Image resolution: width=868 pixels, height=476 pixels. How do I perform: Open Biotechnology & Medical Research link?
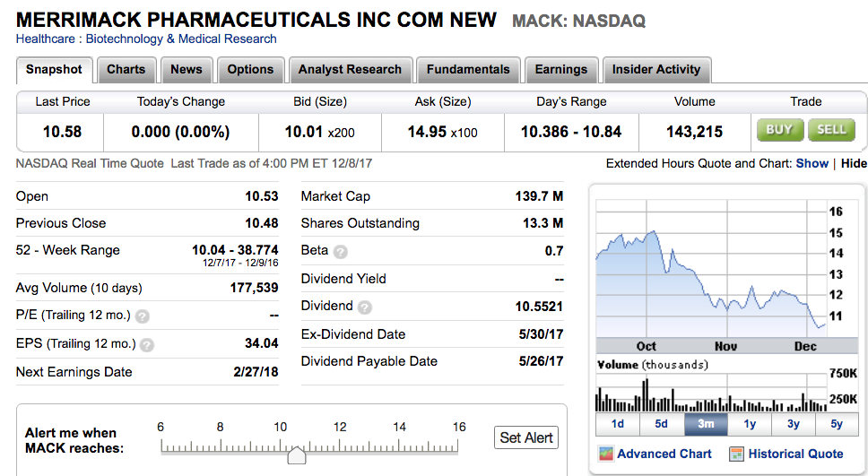181,39
